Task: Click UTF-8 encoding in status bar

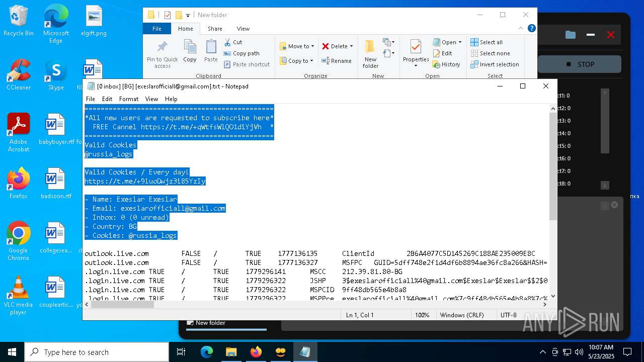Action: [x=509, y=315]
